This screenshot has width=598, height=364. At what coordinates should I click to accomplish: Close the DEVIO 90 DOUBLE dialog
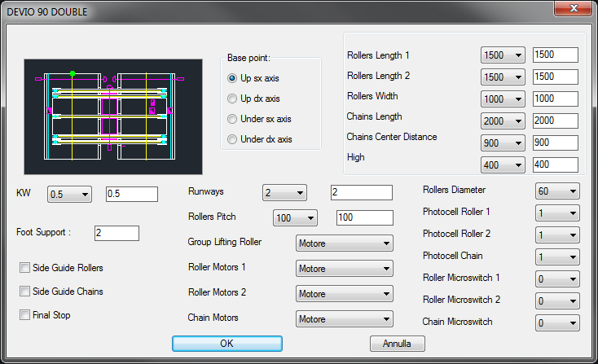[x=573, y=8]
